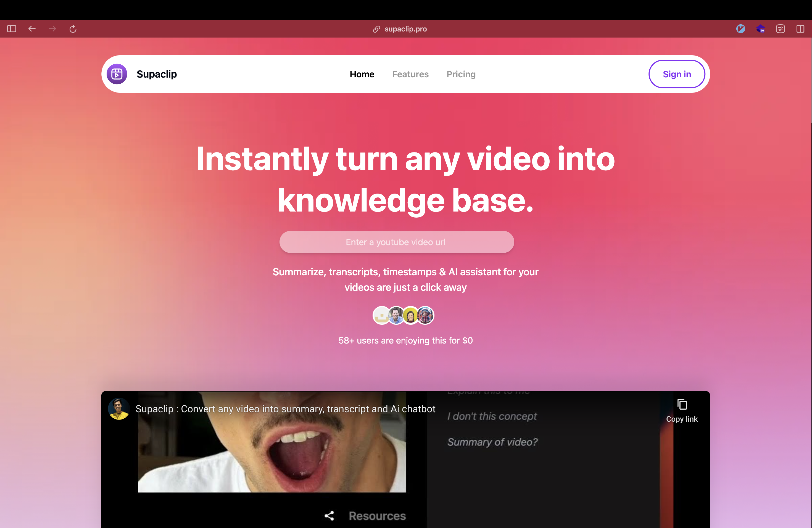Viewport: 812px width, 528px height.
Task: Select the Home navigation item
Action: click(362, 74)
